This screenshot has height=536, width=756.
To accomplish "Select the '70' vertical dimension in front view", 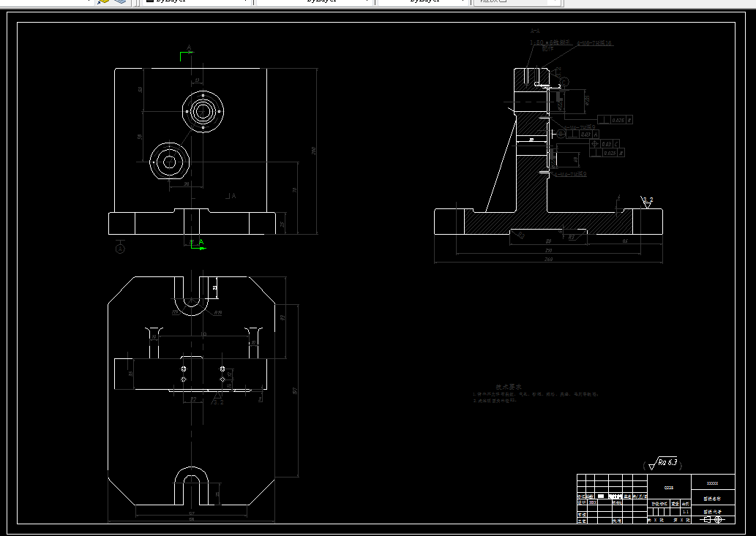I will (295, 190).
